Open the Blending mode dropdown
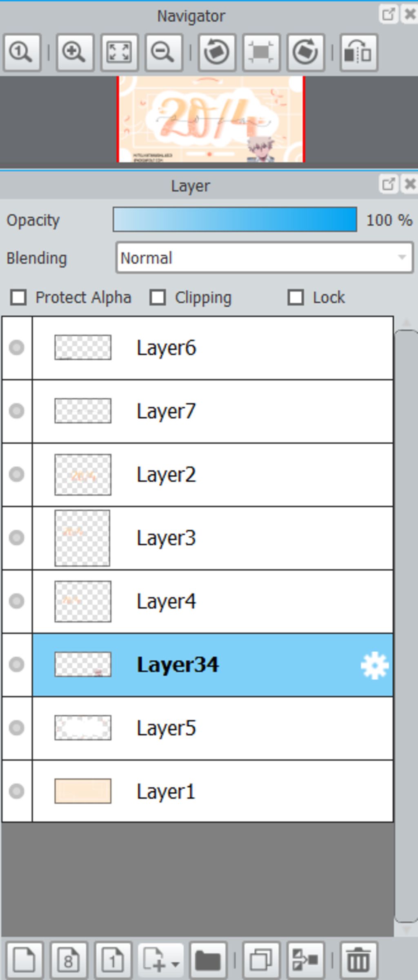Image resolution: width=418 pixels, height=980 pixels. [x=265, y=258]
